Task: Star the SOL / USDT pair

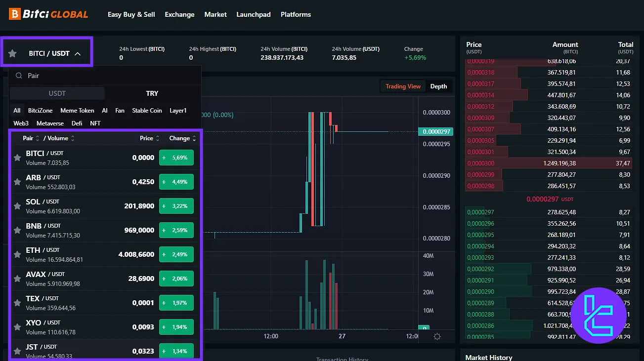Action: click(17, 206)
